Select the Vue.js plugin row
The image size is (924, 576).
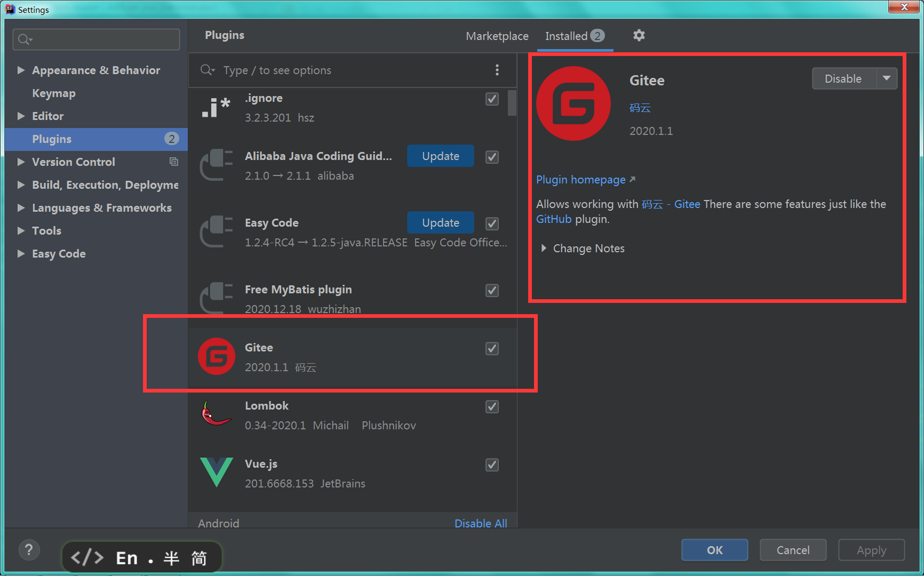(352, 474)
